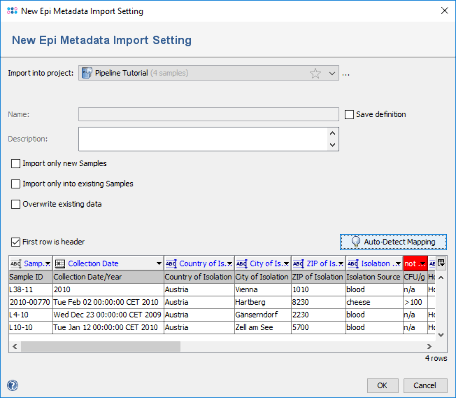This screenshot has height=398, width=456.
Task: Click the application icon in title bar
Action: pos(12,11)
